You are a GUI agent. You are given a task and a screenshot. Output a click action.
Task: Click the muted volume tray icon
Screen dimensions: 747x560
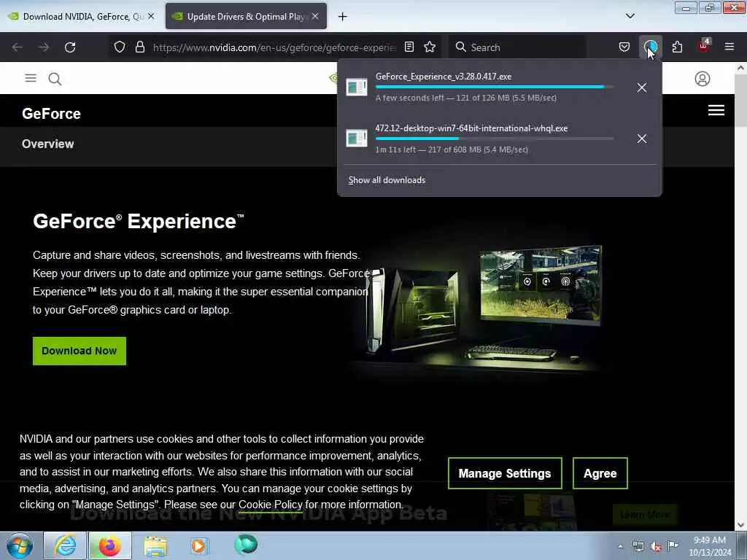656,547
